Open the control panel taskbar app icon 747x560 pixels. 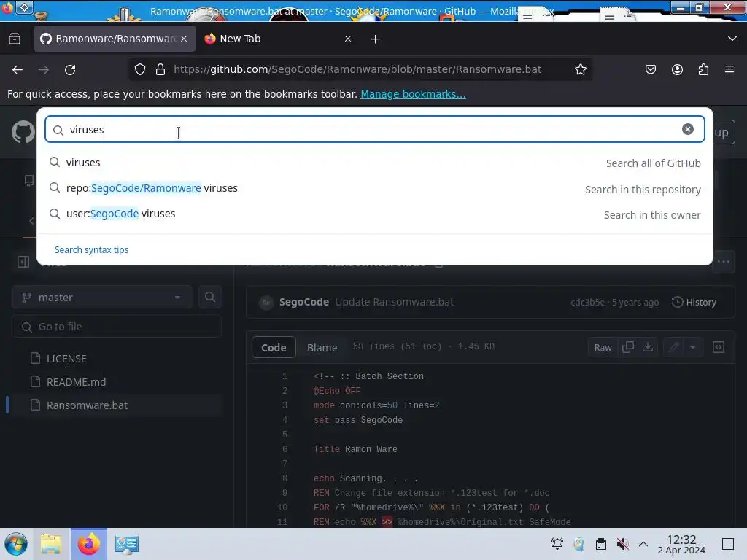coord(126,544)
